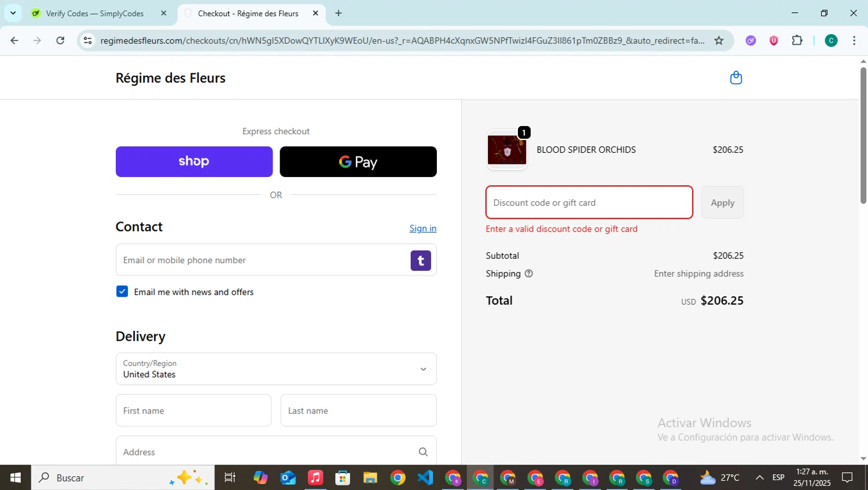
Task: Click the scroll down arrow of the page
Action: (863, 459)
